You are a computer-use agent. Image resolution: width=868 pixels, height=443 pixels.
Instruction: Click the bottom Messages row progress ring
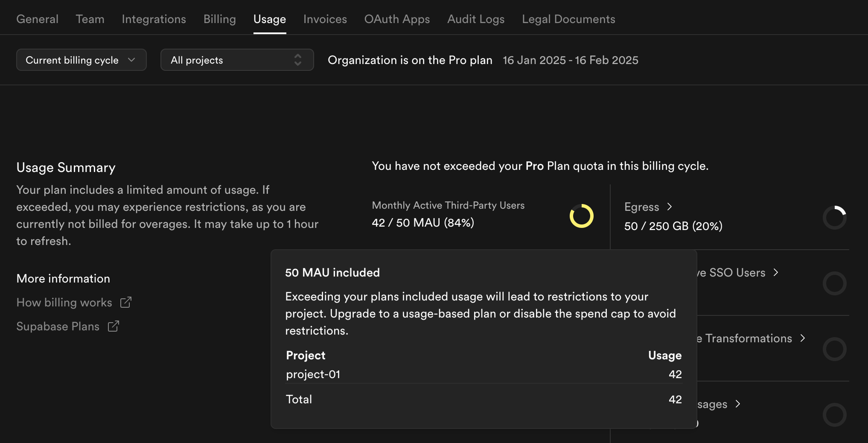(835, 415)
